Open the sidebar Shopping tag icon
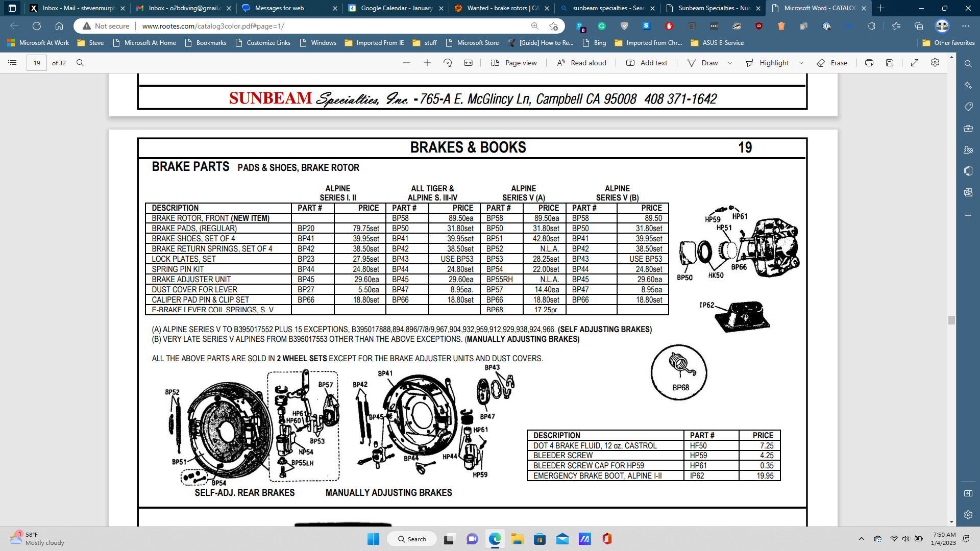 pos(968,107)
